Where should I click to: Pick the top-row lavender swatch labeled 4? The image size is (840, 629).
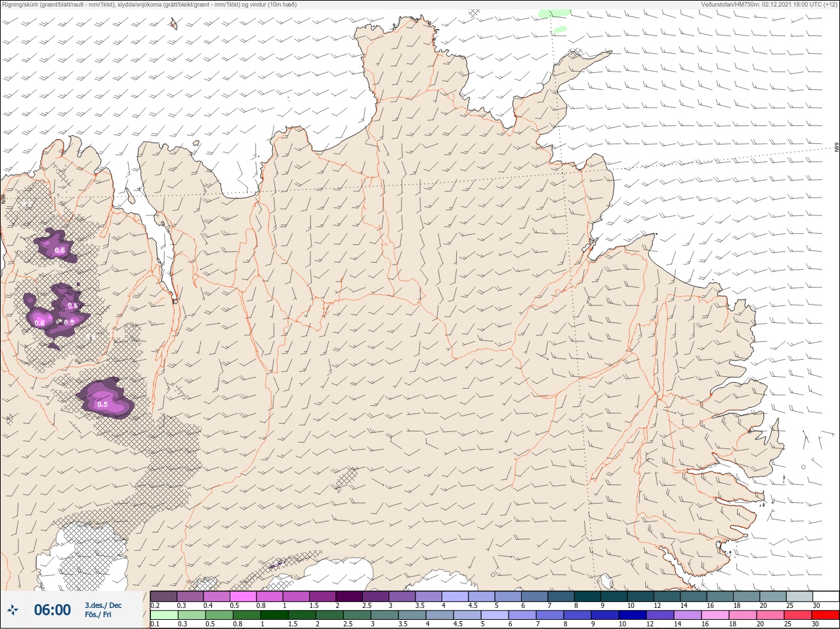click(455, 596)
